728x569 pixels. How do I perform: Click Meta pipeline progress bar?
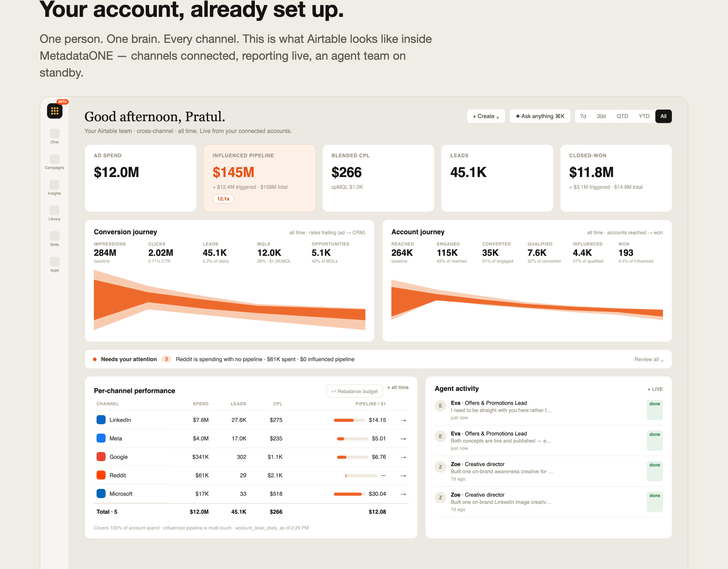(x=352, y=439)
